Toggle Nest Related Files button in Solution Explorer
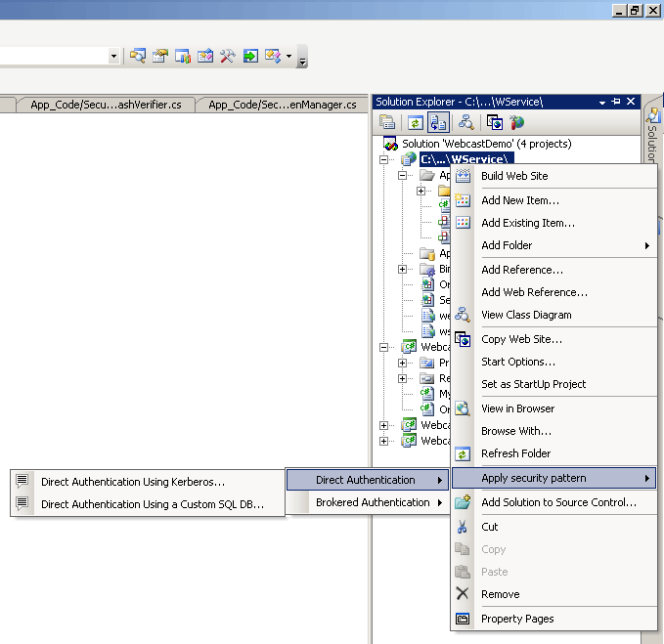 point(438,123)
